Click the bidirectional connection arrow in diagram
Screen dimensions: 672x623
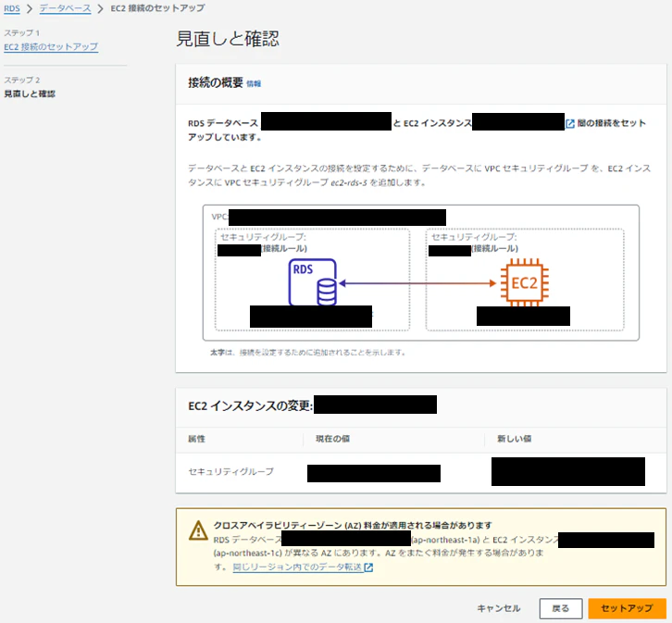(x=417, y=283)
